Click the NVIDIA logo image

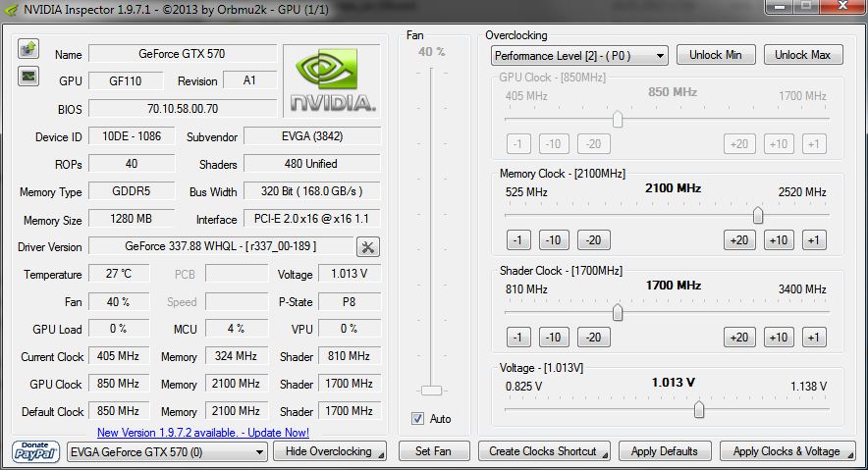[332, 80]
